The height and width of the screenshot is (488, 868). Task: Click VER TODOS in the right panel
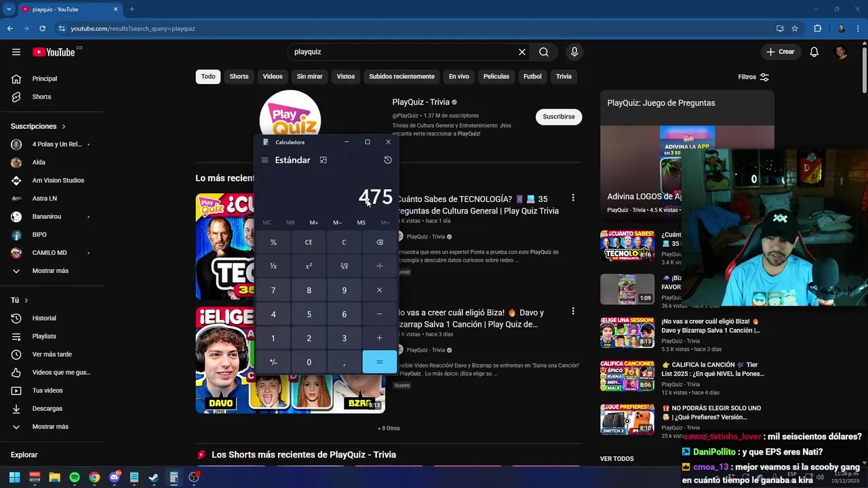[616, 459]
